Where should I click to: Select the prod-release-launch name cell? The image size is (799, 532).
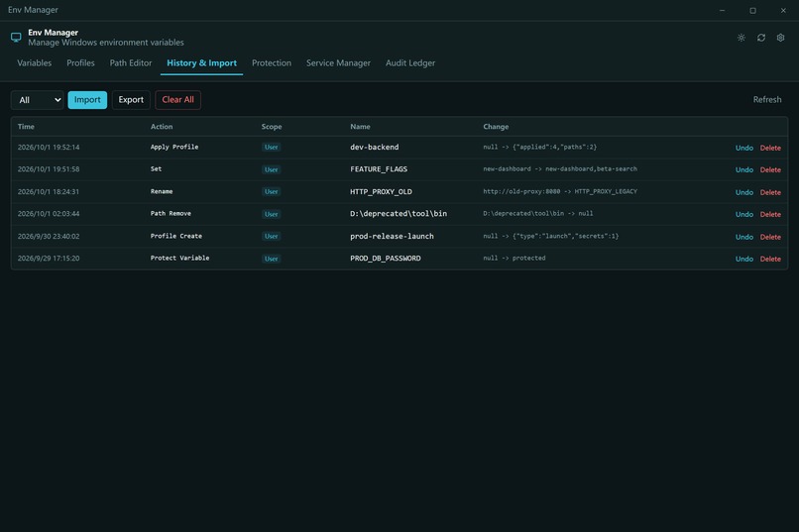coord(392,236)
